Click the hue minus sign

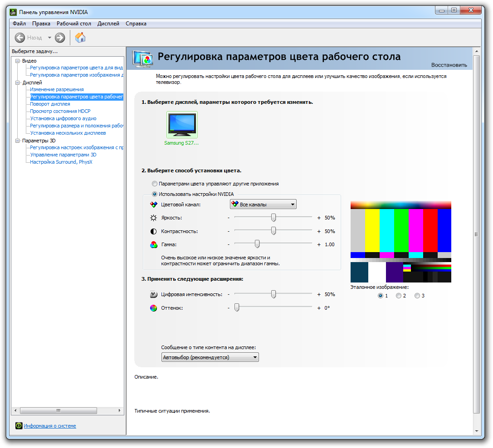229,308
